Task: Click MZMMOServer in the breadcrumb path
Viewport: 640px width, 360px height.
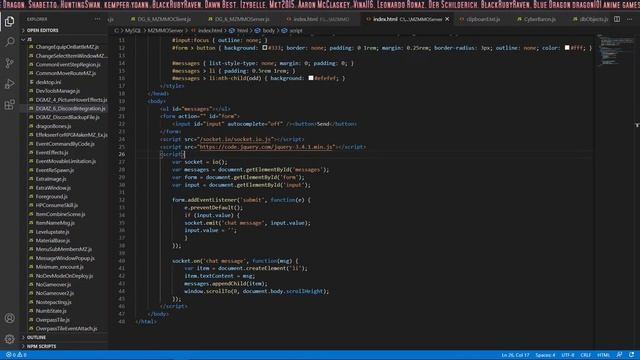Action: (165, 31)
